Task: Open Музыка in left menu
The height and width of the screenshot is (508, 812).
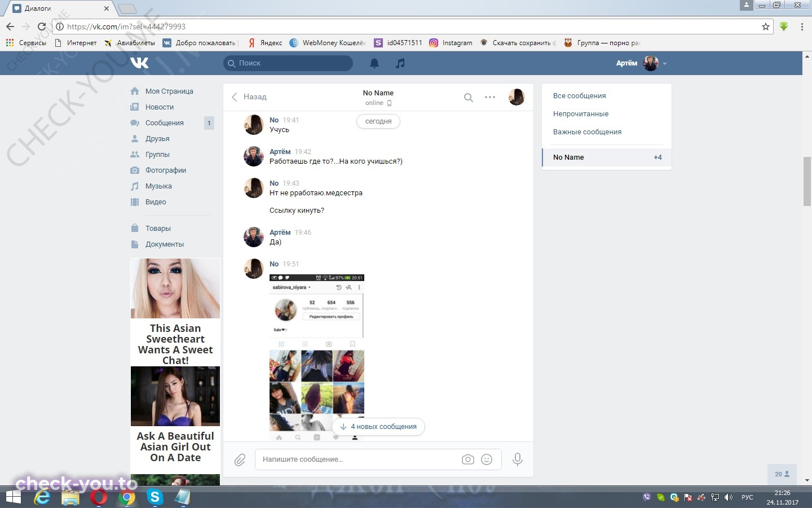Action: (x=158, y=186)
